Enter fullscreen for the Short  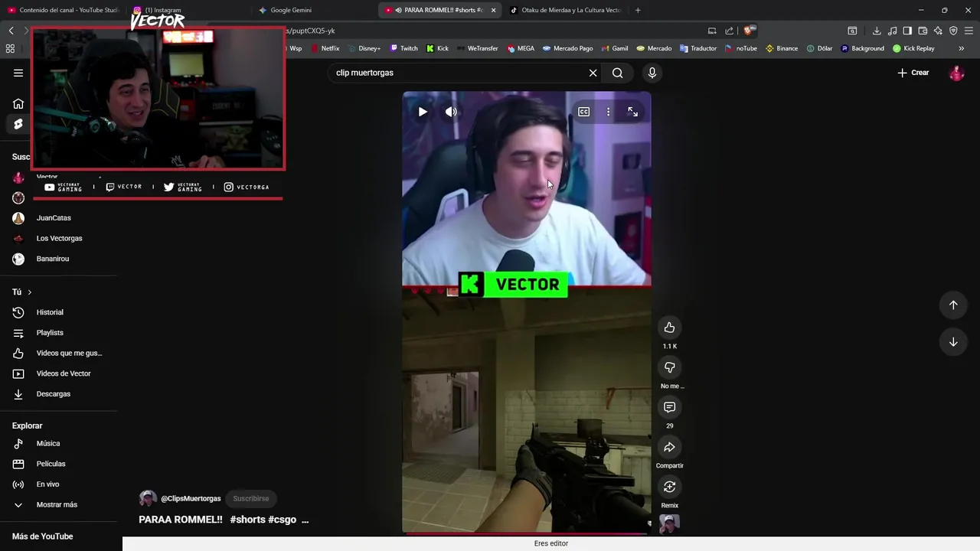click(x=632, y=112)
